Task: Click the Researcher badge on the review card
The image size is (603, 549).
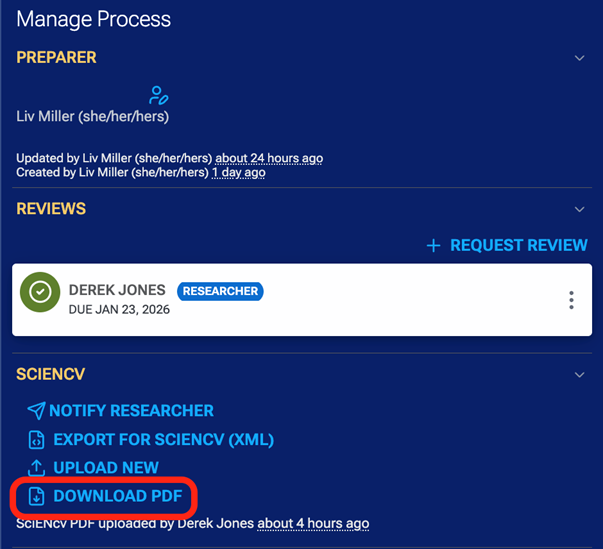Action: tap(220, 291)
